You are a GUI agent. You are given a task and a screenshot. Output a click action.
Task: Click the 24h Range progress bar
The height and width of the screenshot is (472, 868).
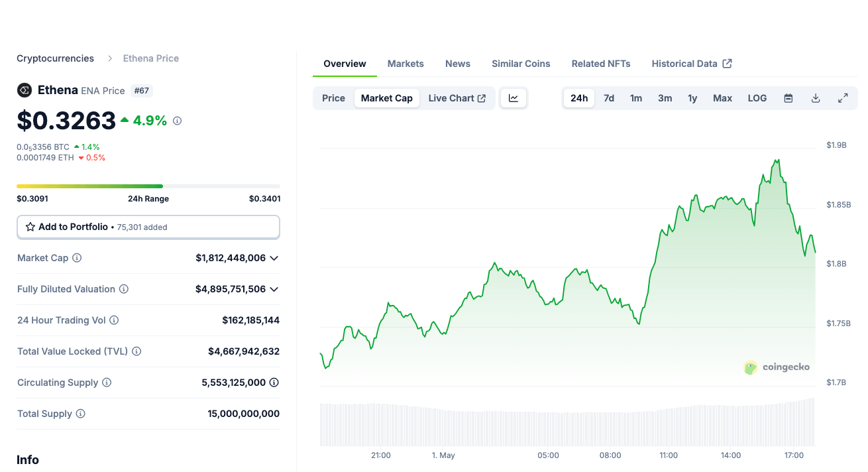point(148,186)
